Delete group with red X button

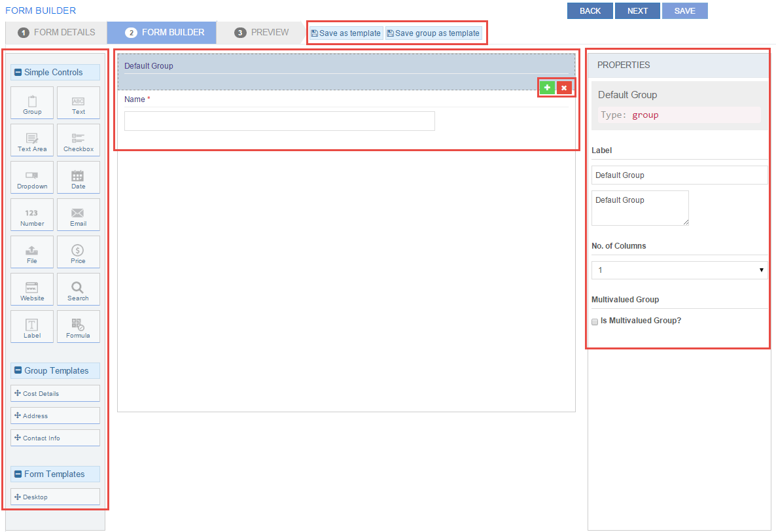coord(564,88)
